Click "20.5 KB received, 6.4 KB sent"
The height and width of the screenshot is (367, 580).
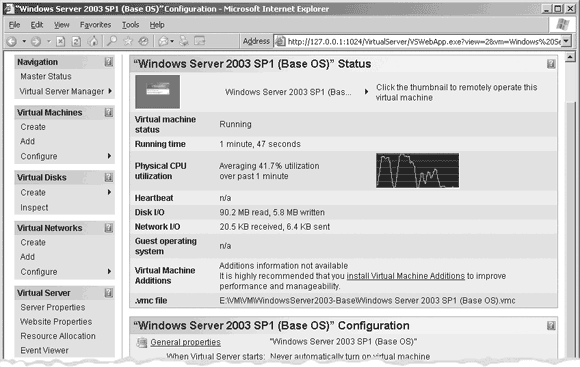click(274, 227)
